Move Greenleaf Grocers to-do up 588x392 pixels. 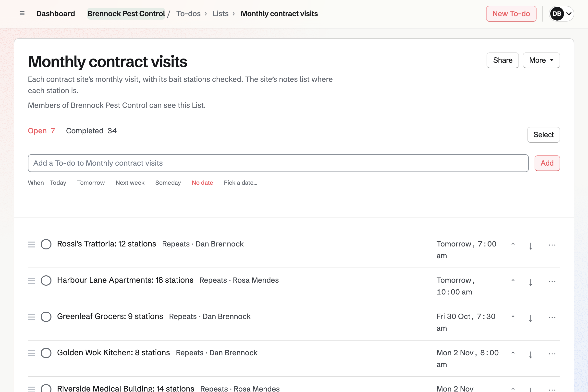coord(513,318)
